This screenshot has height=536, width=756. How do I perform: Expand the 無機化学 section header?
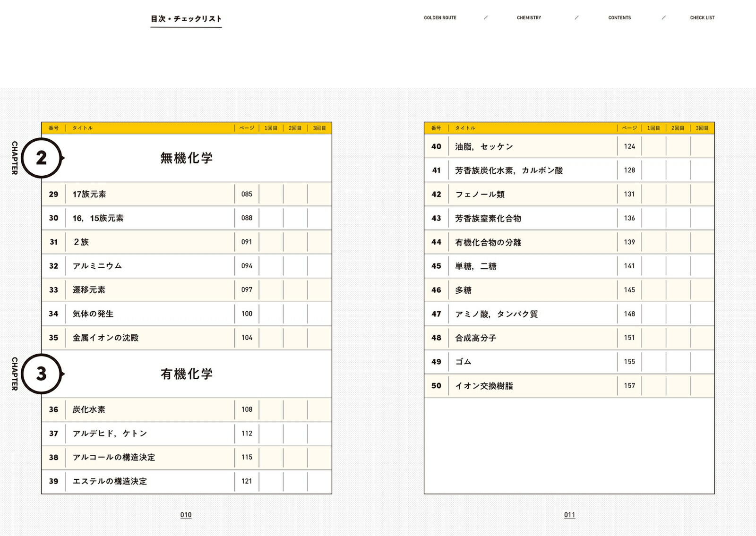(x=187, y=157)
